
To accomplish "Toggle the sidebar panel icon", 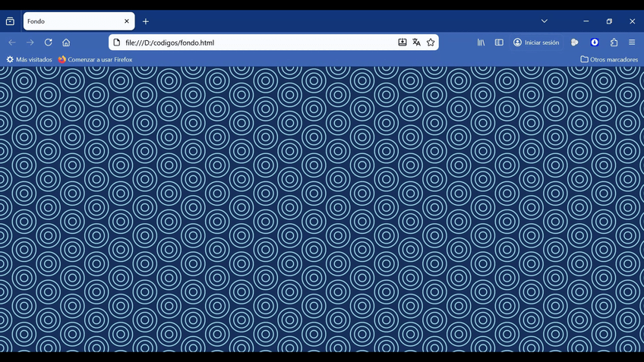I will 499,42.
